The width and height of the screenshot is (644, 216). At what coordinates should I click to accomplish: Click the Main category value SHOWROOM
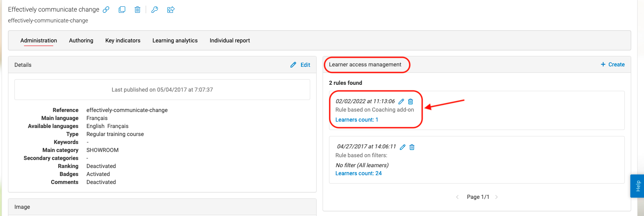click(102, 150)
